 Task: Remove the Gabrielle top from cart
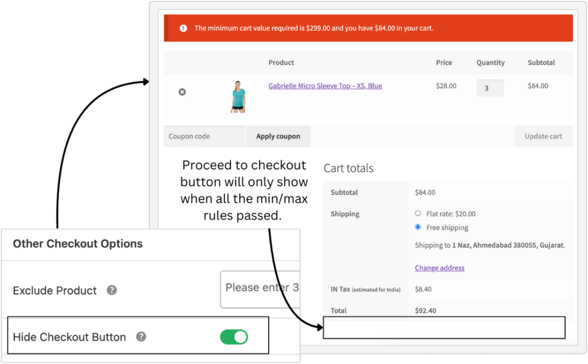(182, 92)
